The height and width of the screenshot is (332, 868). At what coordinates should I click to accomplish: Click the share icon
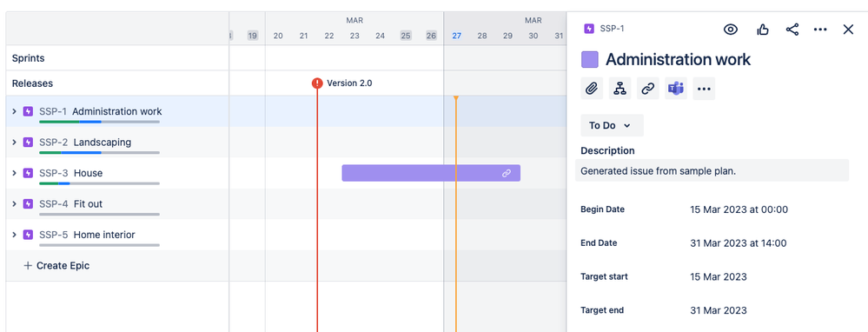click(792, 30)
